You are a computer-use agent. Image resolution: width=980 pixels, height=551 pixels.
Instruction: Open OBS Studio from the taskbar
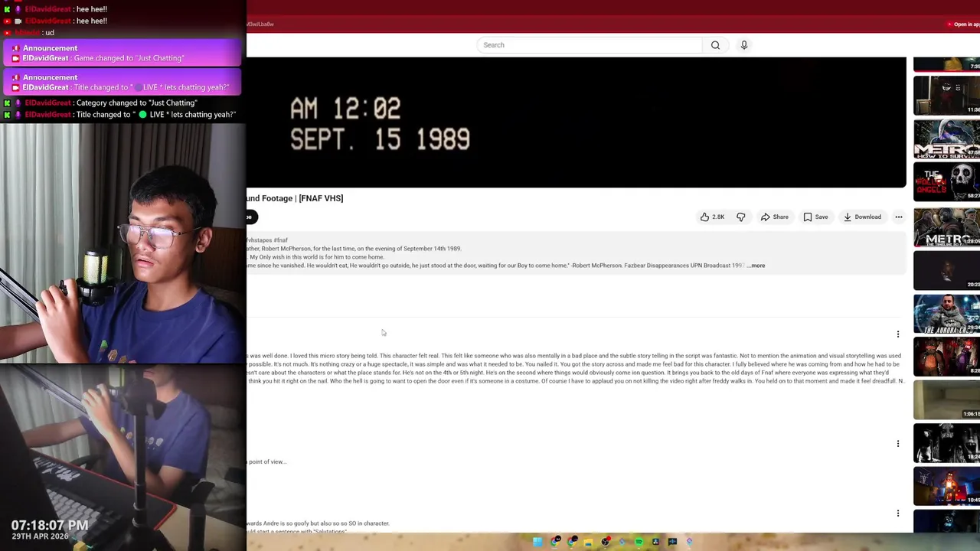pyautogui.click(x=606, y=543)
